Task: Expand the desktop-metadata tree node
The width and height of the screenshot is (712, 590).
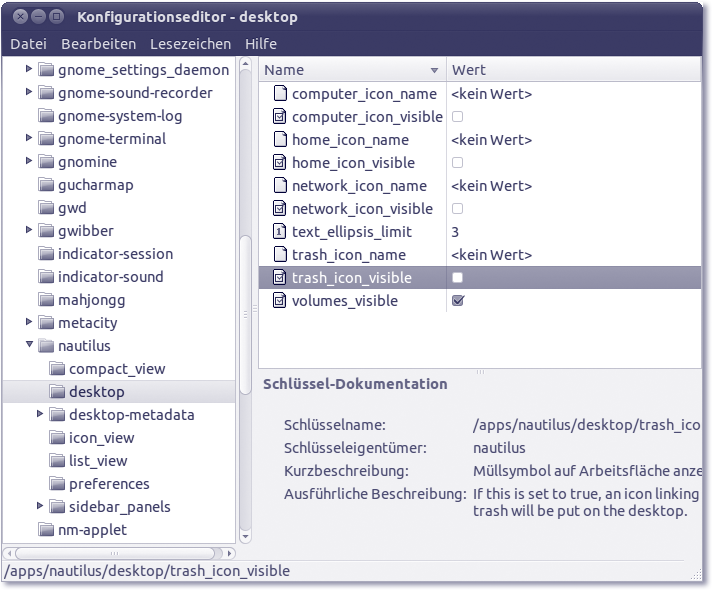Action: [x=40, y=415]
